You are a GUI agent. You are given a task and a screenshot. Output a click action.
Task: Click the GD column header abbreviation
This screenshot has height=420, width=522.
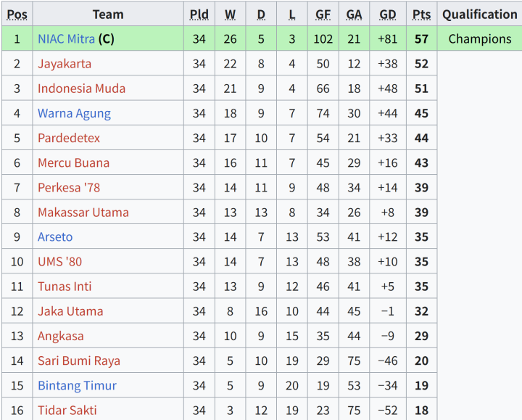tap(388, 15)
